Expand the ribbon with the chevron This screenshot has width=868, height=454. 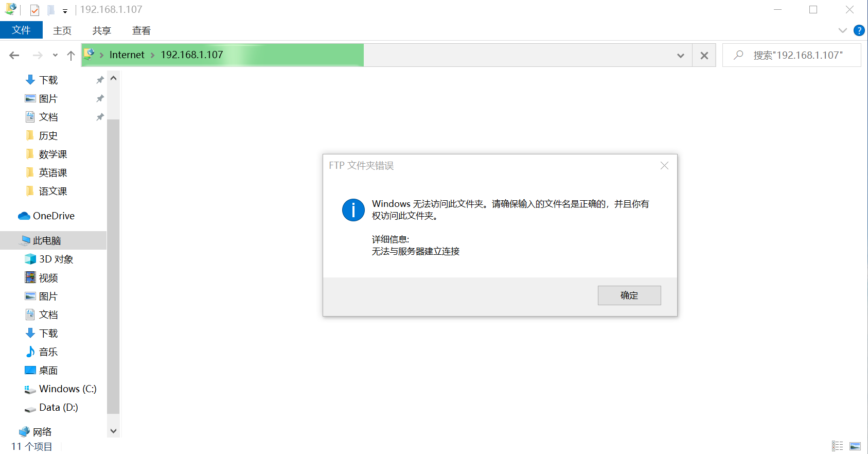[843, 30]
